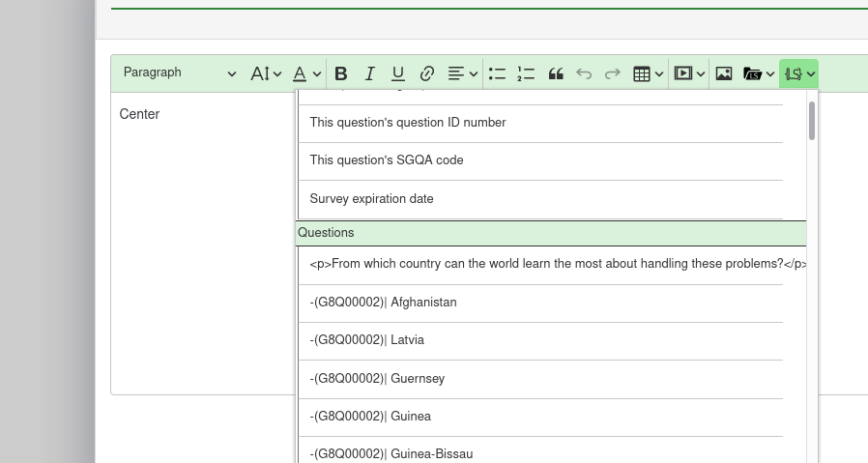Select 'Survey expiration date' placeholder
Image resolution: width=868 pixels, height=463 pixels.
point(371,199)
